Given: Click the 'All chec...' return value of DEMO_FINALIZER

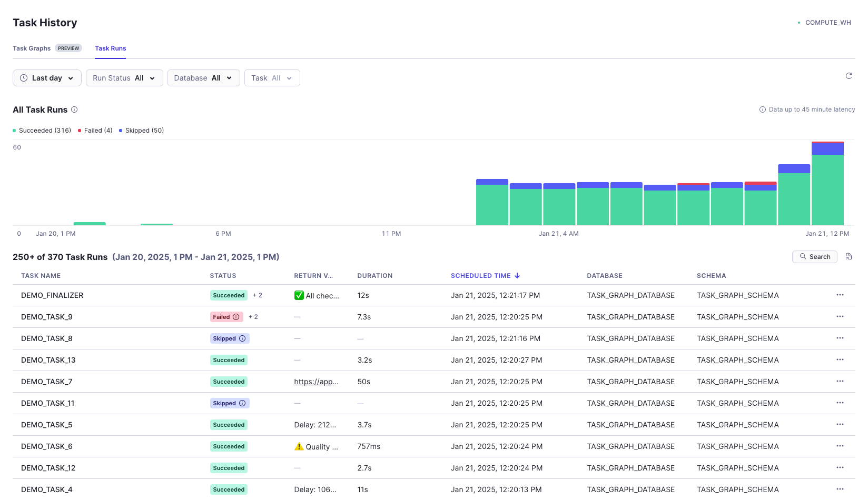Looking at the screenshot, I should click(317, 295).
